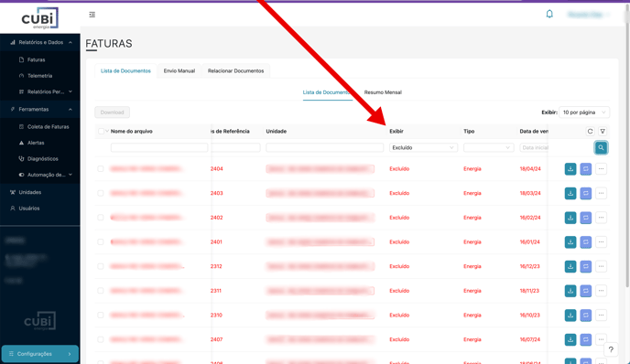This screenshot has height=364, width=630.
Task: Open the Exibir filter dropdown showing Excluído
Action: [x=423, y=147]
